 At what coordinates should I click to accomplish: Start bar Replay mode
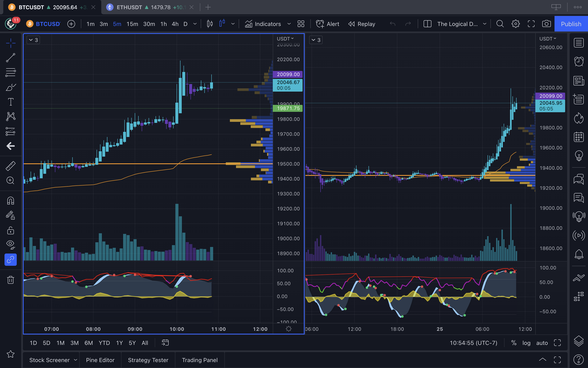coord(362,24)
